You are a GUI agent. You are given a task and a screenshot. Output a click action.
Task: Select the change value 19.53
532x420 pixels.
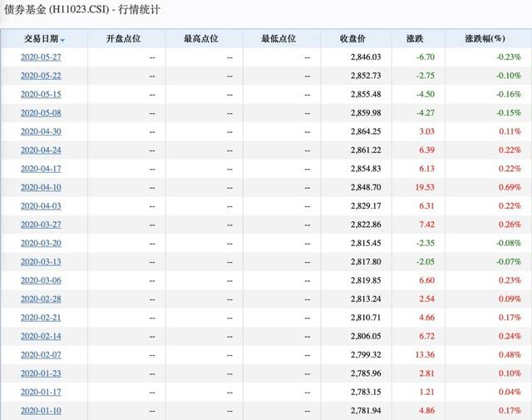tap(425, 187)
